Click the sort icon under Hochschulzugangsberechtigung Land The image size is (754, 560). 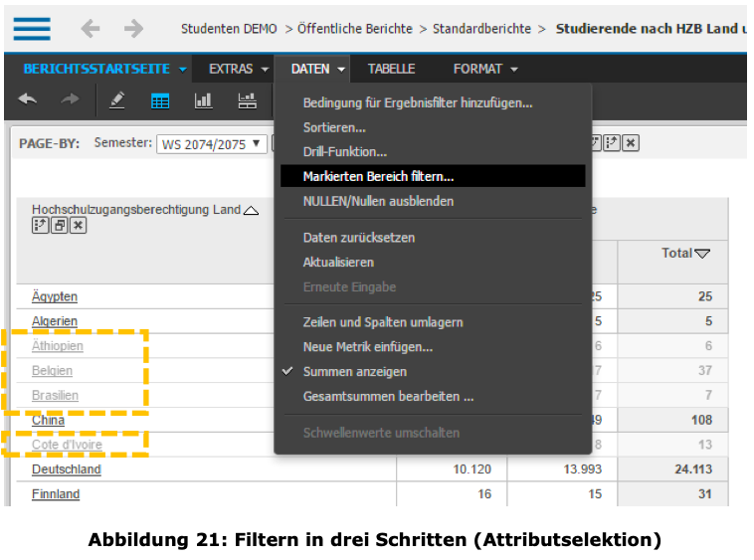point(41,225)
